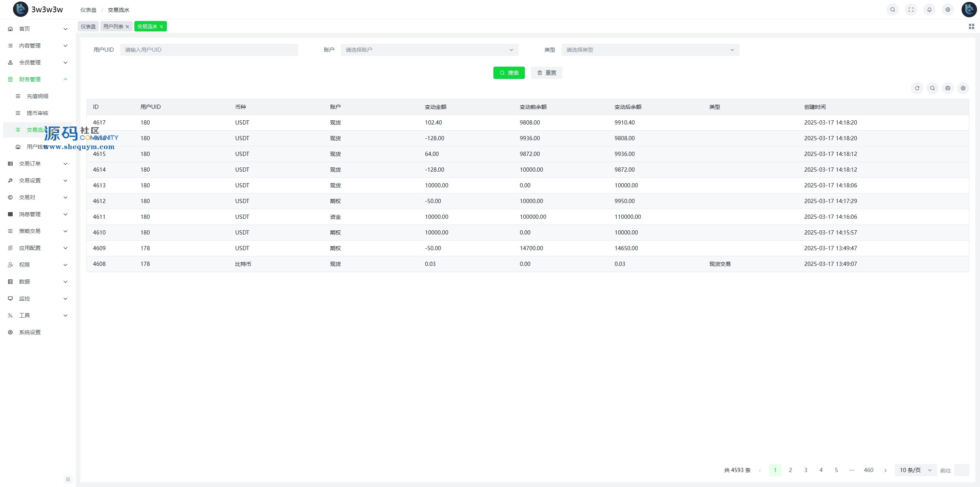
Task: Click the 用户UID input field
Action: tap(209, 50)
